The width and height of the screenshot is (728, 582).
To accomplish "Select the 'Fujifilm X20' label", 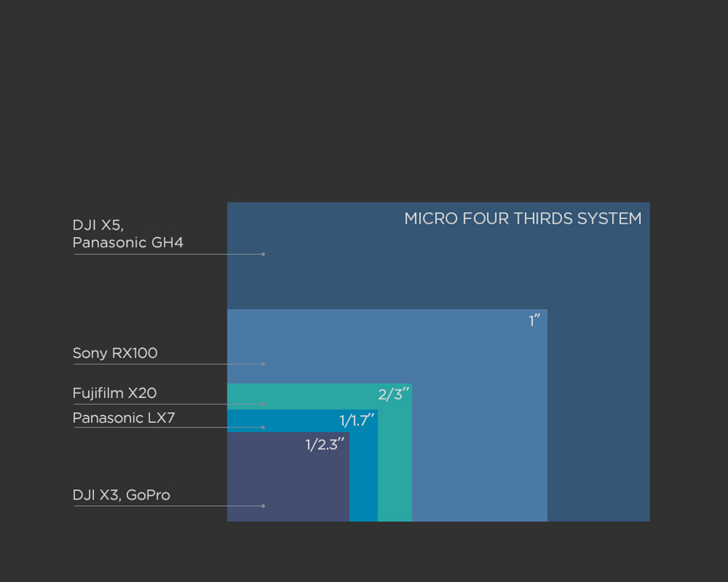I will click(x=115, y=393).
